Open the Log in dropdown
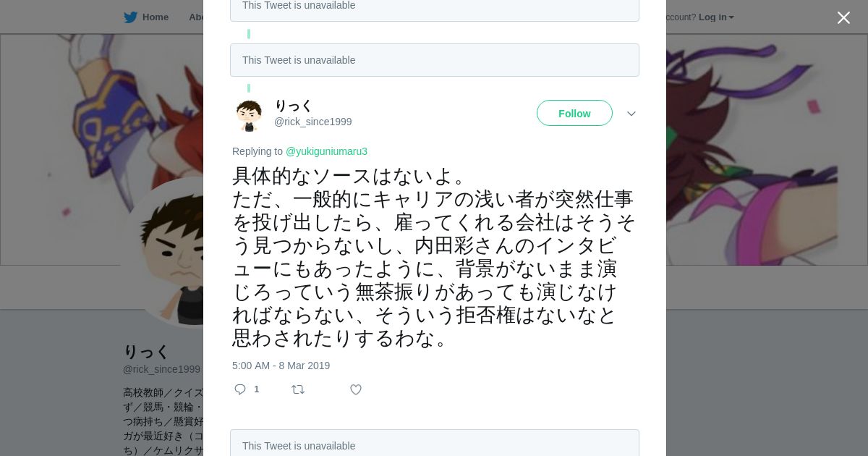Image resolution: width=868 pixels, height=456 pixels. click(715, 17)
